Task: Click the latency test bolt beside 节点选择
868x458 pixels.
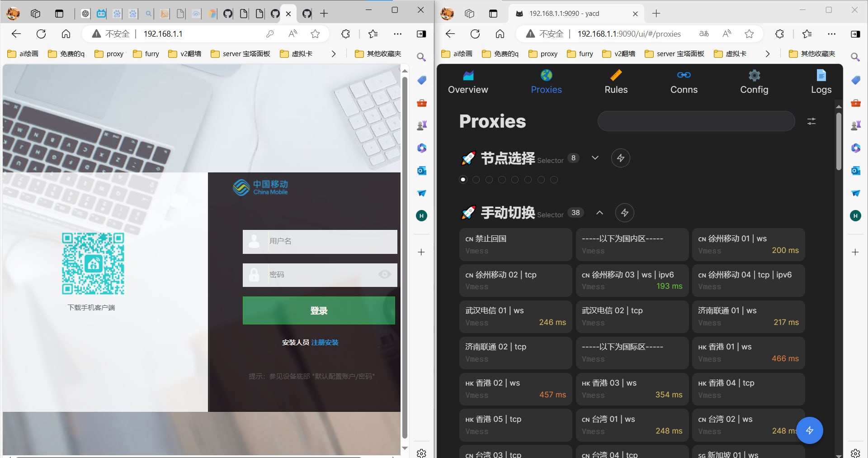Action: 620,158
